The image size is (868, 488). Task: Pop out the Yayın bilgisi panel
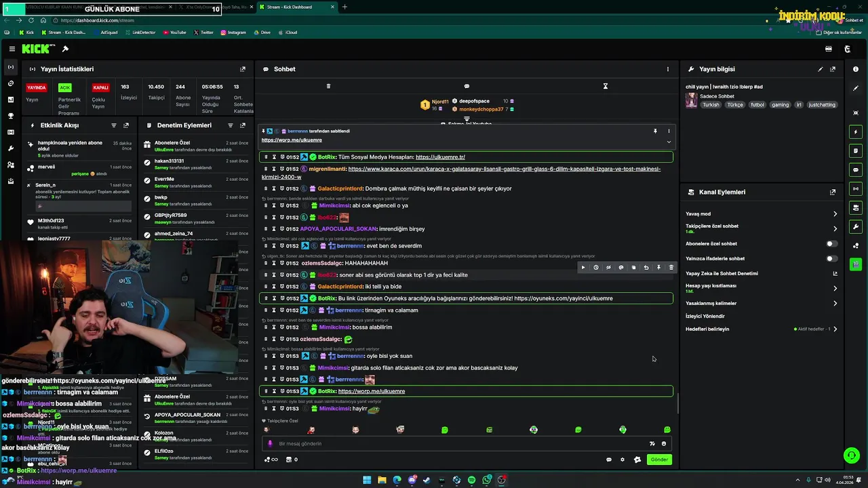pyautogui.click(x=833, y=69)
